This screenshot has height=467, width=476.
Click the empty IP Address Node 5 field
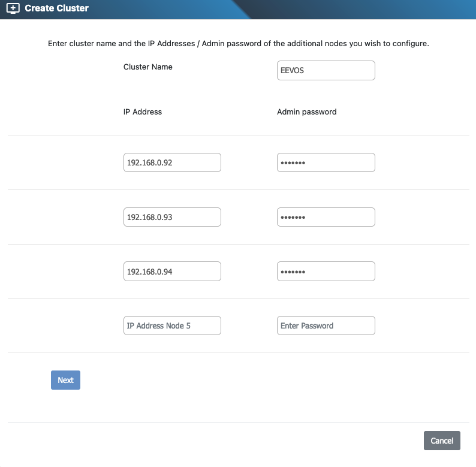[x=172, y=326]
